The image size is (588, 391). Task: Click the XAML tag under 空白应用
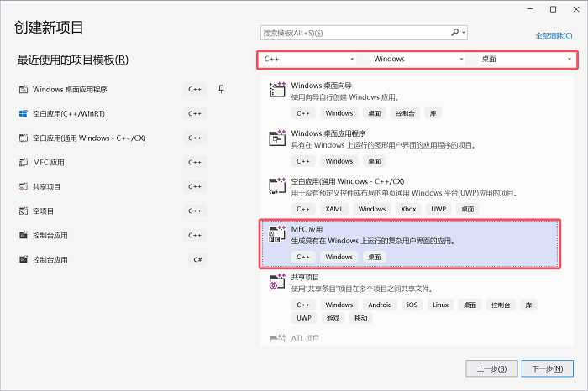(334, 209)
